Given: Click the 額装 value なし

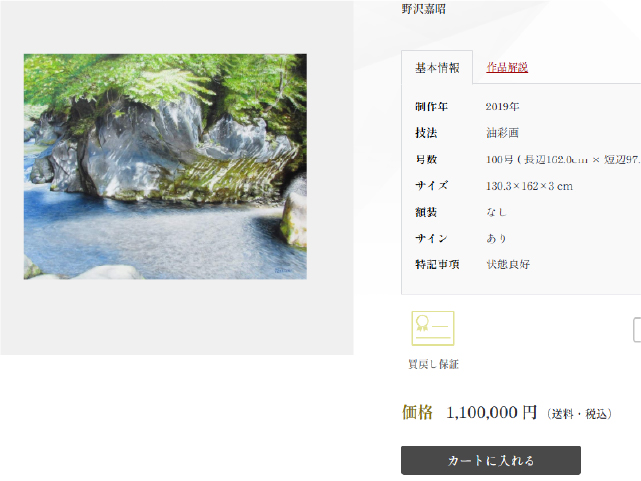Looking at the screenshot, I should point(496,212).
